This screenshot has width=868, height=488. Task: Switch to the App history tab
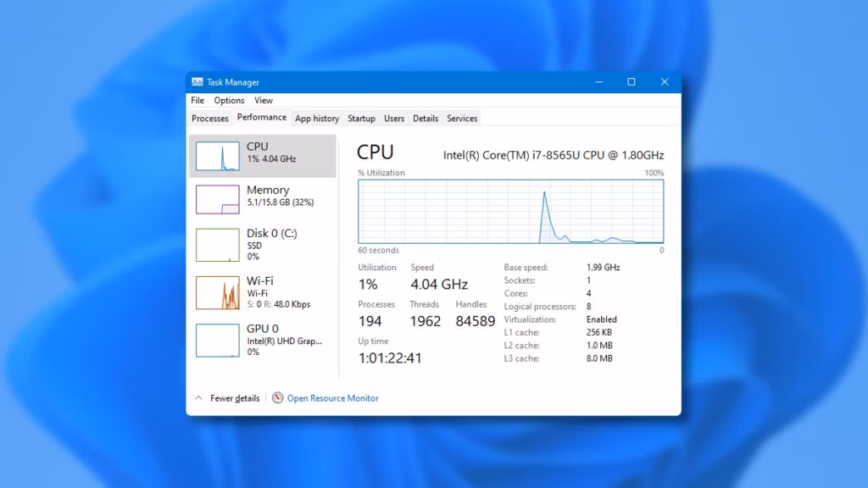(x=317, y=119)
